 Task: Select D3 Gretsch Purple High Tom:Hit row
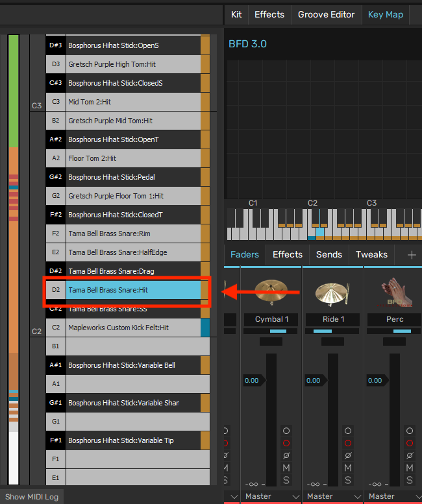pos(128,64)
